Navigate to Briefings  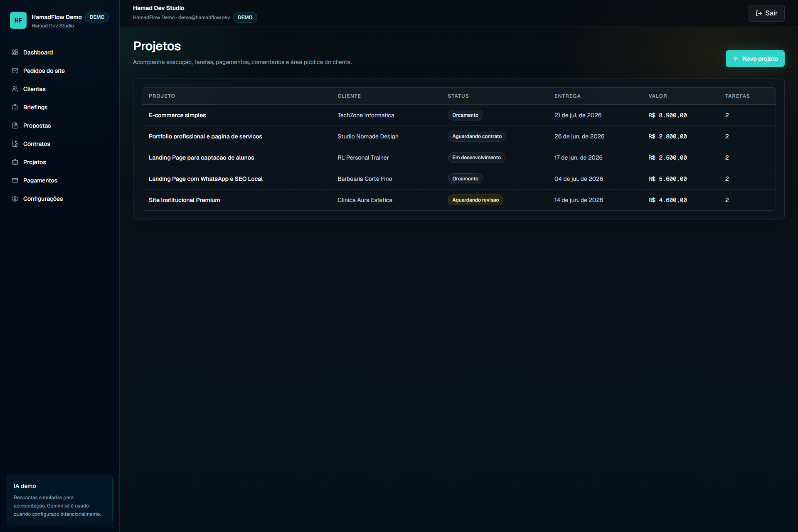pyautogui.click(x=59, y=107)
